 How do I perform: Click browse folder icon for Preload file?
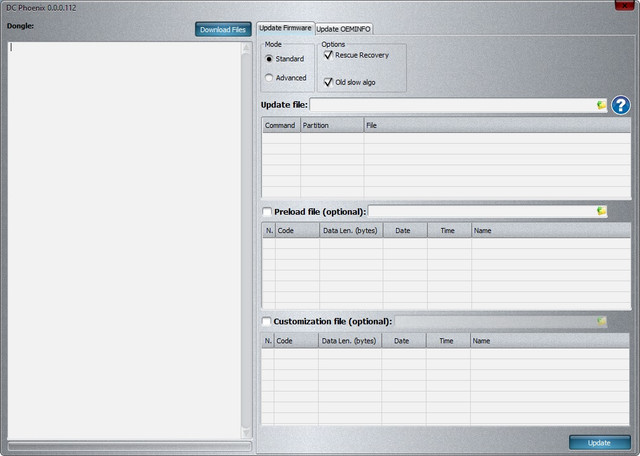pos(601,211)
